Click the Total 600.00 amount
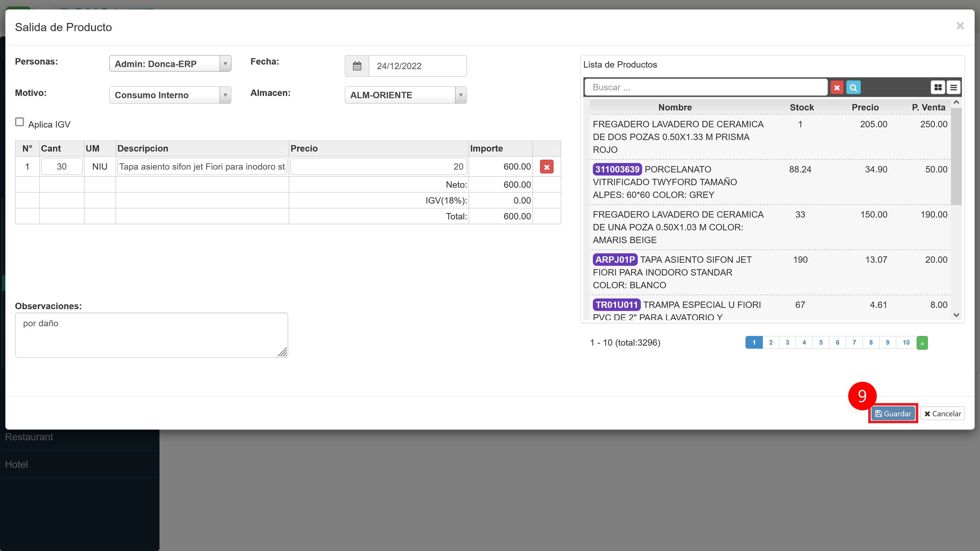The height and width of the screenshot is (551, 980). click(517, 216)
